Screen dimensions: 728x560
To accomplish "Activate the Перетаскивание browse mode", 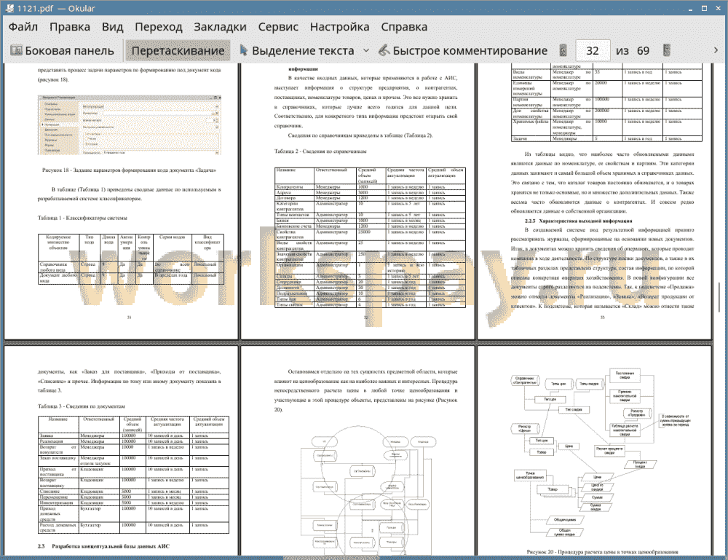I will tap(178, 51).
